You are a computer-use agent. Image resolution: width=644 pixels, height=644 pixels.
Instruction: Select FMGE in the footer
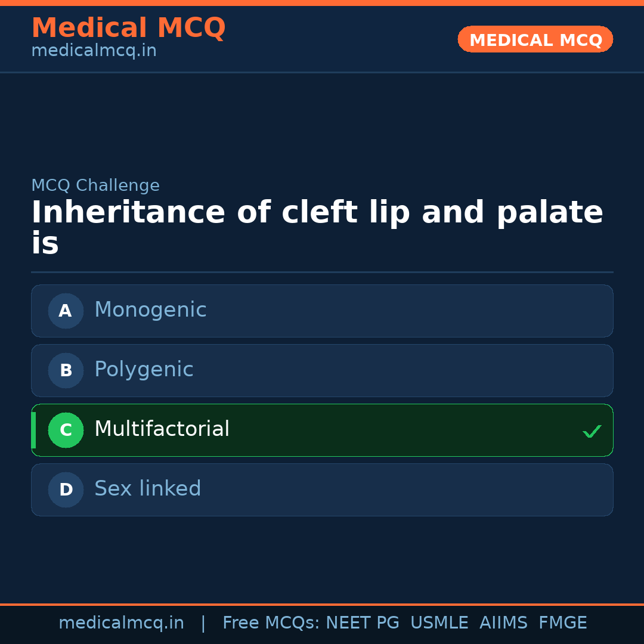click(x=562, y=623)
